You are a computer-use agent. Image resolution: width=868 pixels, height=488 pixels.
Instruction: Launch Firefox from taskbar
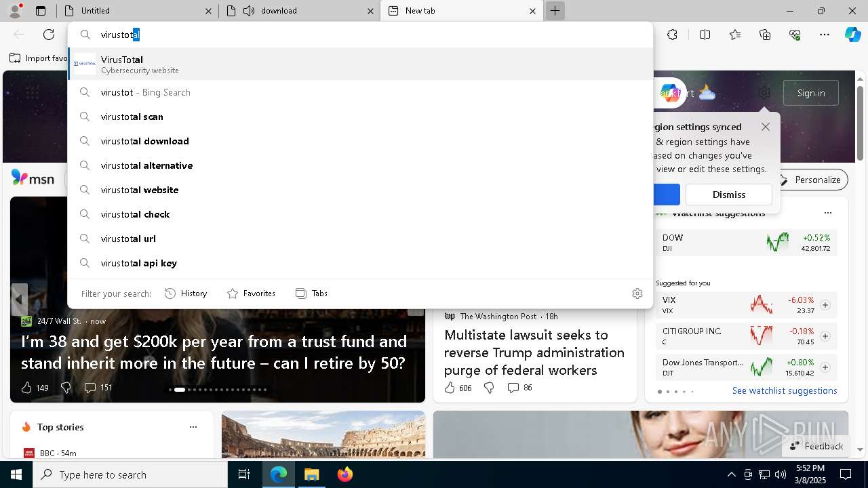pyautogui.click(x=344, y=474)
